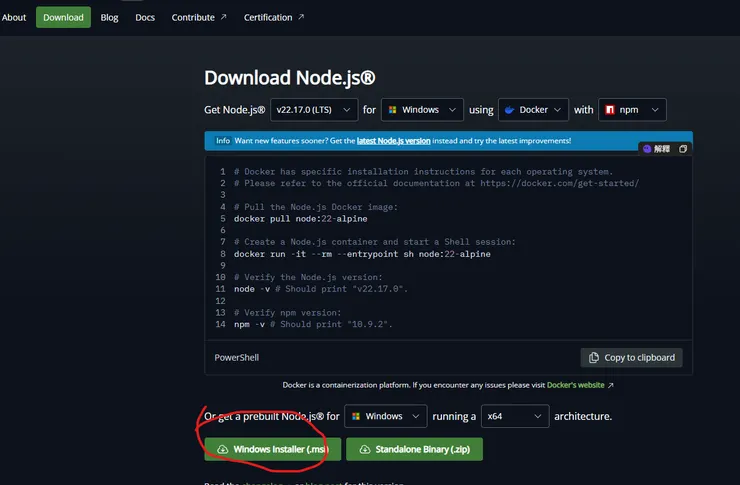
Task: Go to the Blog page
Action: (x=109, y=17)
